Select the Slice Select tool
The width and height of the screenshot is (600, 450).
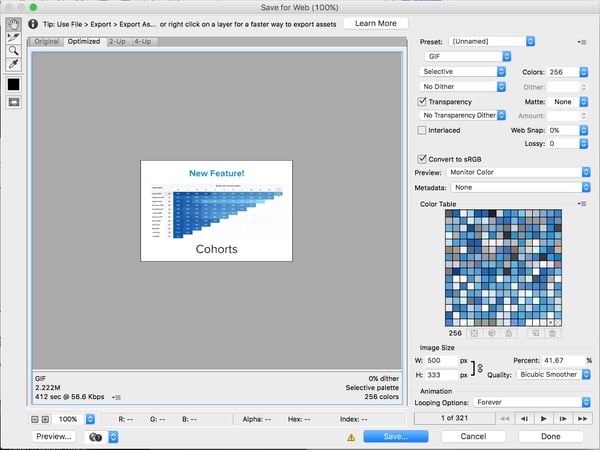pos(15,36)
